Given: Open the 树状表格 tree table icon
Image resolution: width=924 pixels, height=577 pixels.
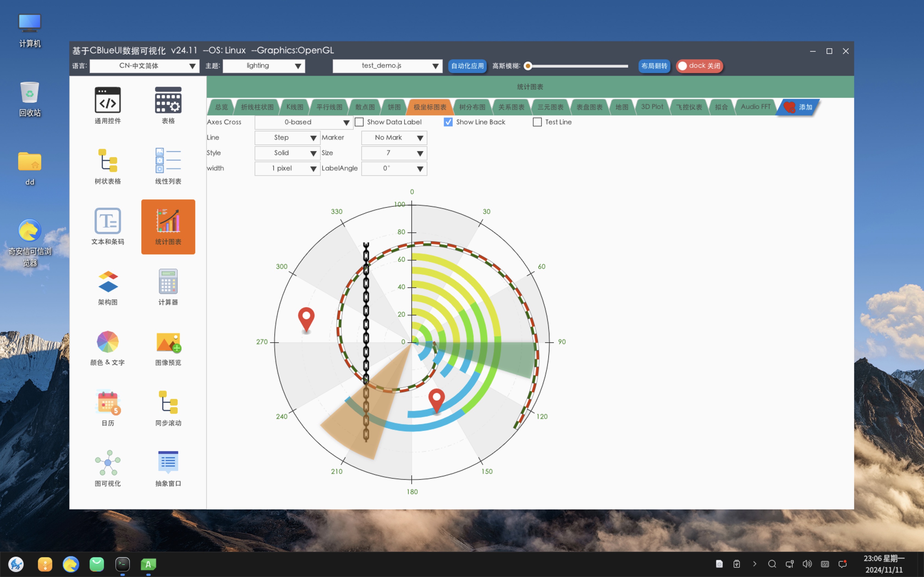Looking at the screenshot, I should [108, 161].
